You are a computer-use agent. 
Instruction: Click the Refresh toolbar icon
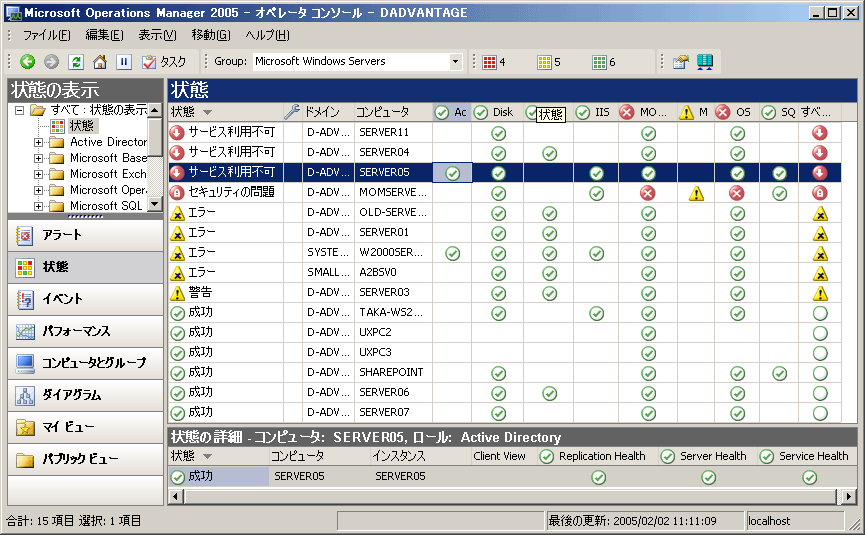[75, 62]
